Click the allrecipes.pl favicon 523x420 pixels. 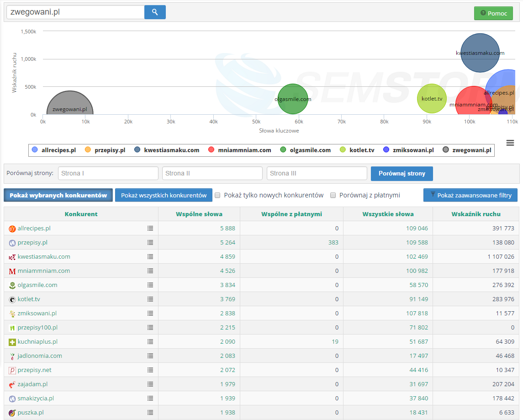[12, 229]
